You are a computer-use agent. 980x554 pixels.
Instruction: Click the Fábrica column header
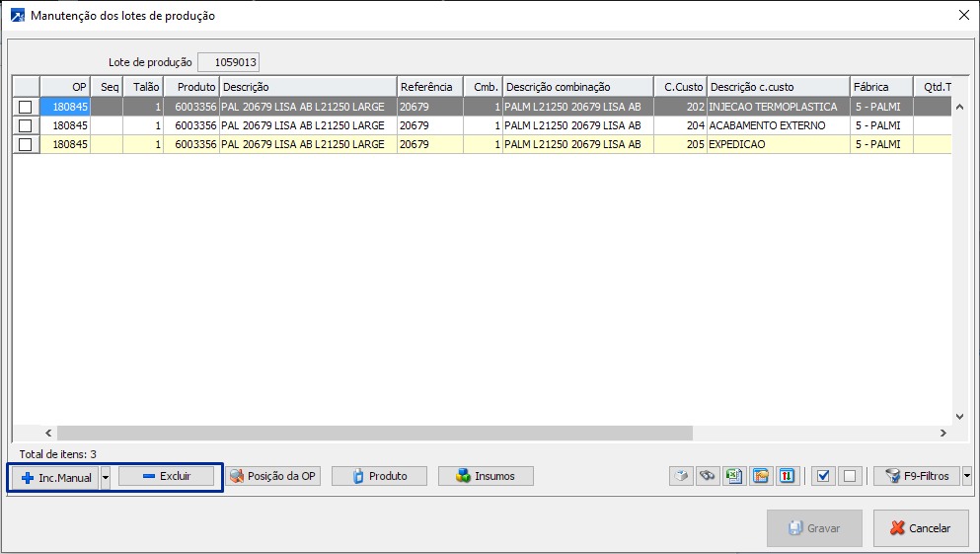click(x=881, y=87)
